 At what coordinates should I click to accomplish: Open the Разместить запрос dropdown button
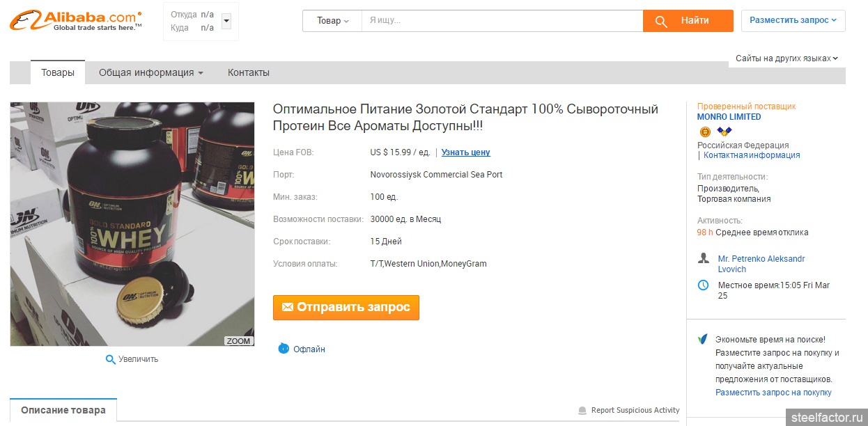click(793, 20)
